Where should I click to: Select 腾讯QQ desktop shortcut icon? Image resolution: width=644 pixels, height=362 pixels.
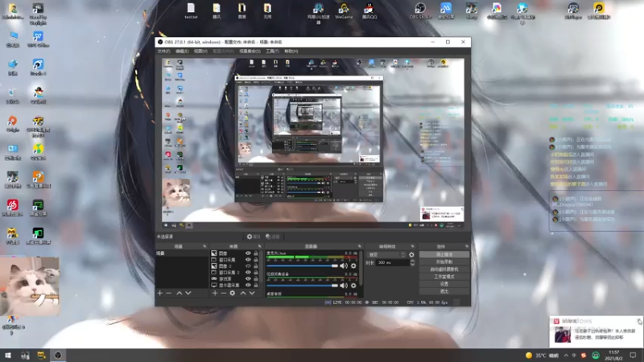click(x=369, y=11)
